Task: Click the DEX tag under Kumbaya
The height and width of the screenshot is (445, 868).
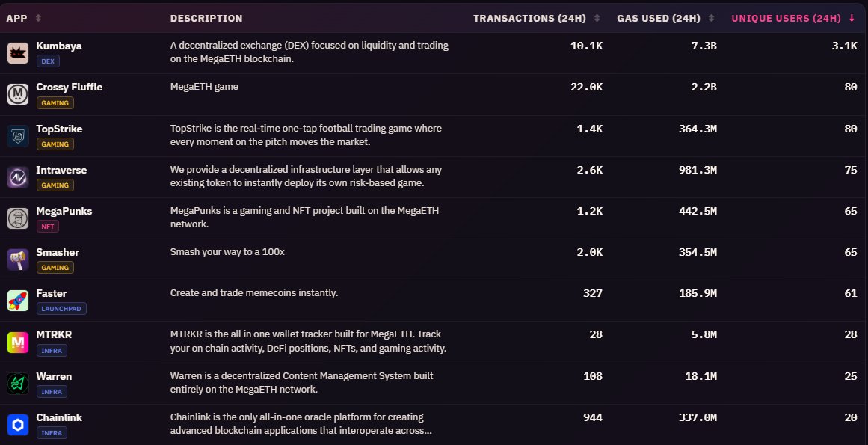Action: [x=48, y=61]
